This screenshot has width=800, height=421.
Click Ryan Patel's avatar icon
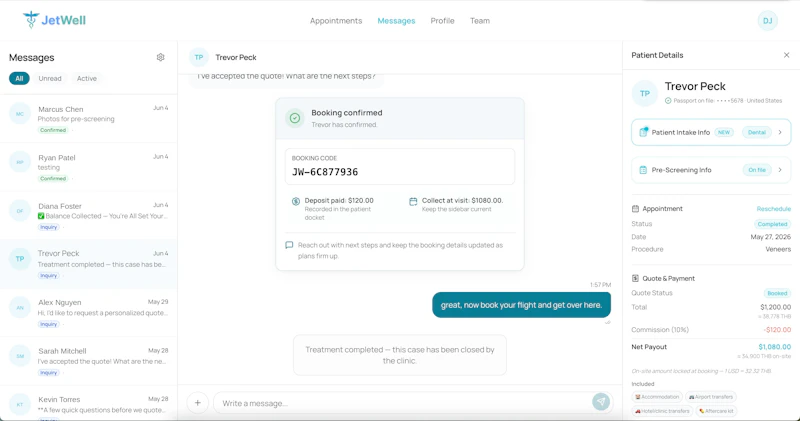click(20, 162)
